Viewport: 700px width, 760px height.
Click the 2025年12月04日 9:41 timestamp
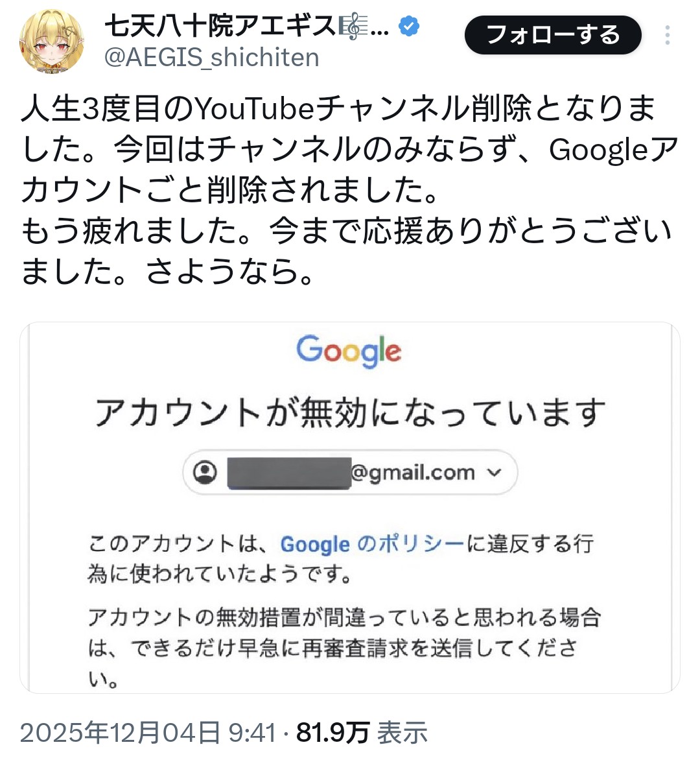click(148, 733)
